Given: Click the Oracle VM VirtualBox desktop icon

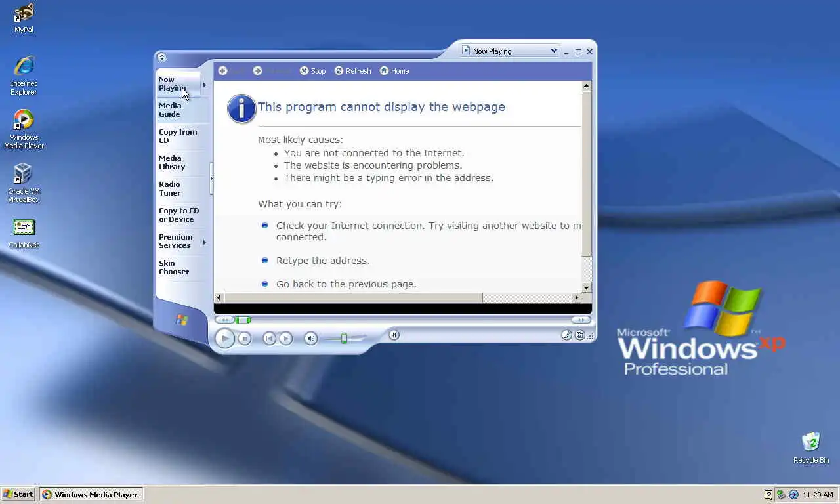Looking at the screenshot, I should tap(24, 183).
